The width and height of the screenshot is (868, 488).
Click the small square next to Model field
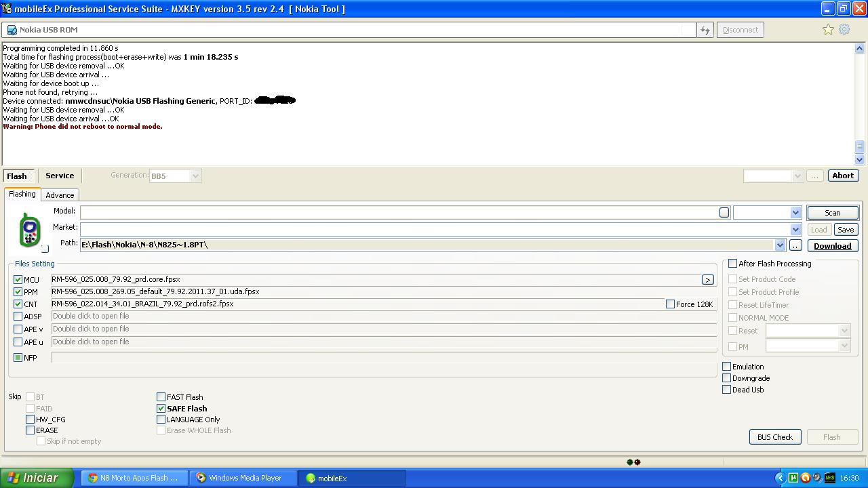click(x=724, y=213)
